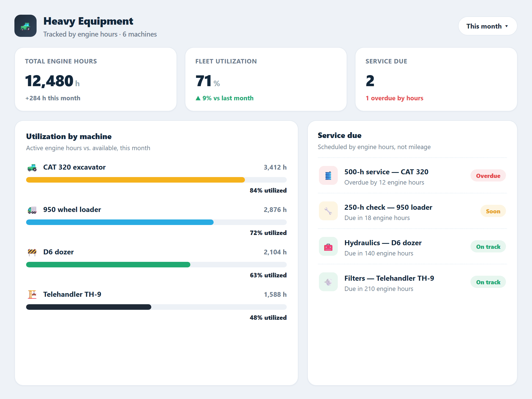Click the 48% utilized label
532x399 pixels.
[268, 318]
